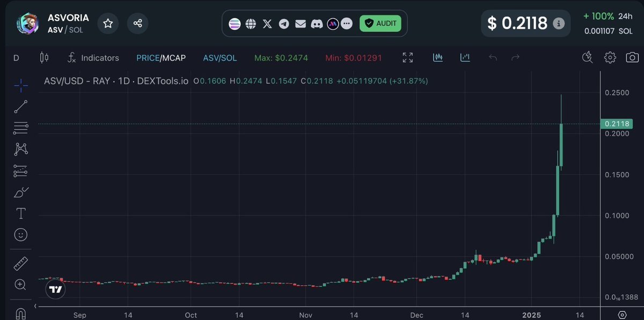
Task: Click the 0.001107 SOL price text
Action: tap(609, 32)
